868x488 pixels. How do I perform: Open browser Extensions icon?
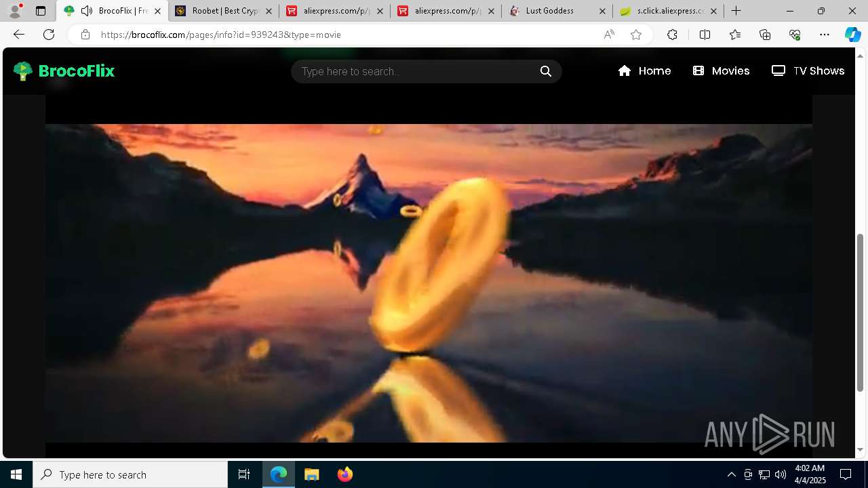tap(672, 35)
